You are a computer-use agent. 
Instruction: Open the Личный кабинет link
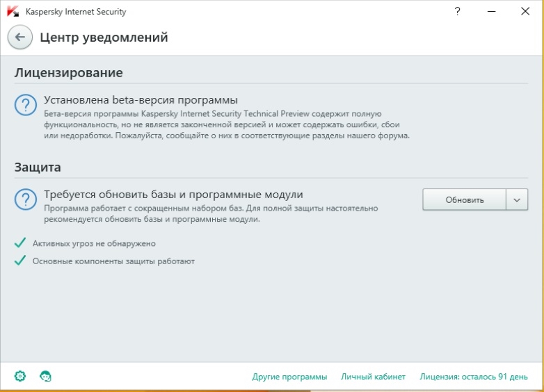coord(373,377)
